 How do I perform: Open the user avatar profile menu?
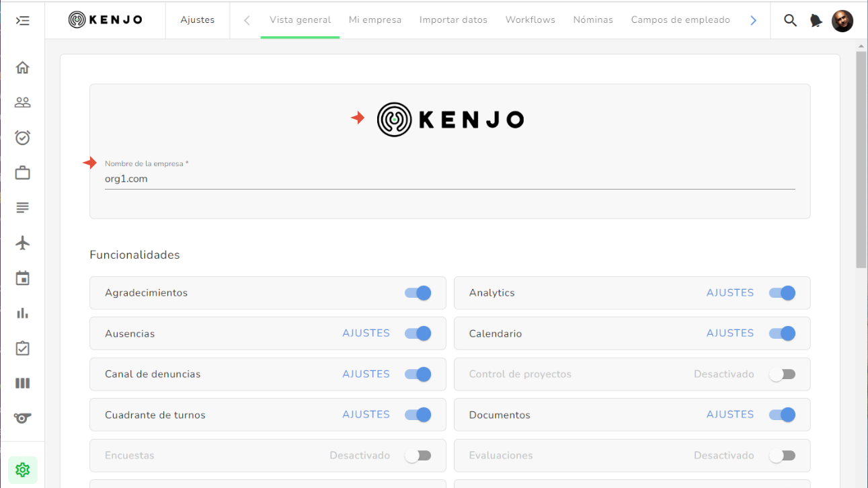[x=842, y=21]
